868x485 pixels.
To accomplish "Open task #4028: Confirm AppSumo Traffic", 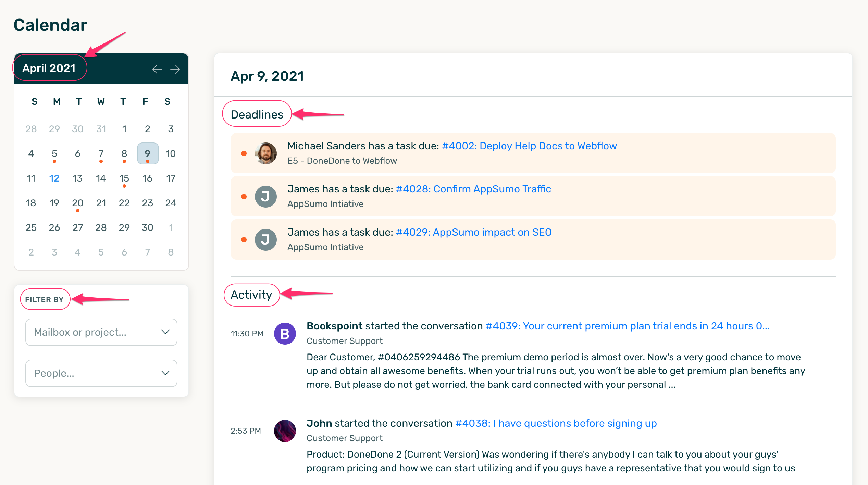I will [x=473, y=189].
